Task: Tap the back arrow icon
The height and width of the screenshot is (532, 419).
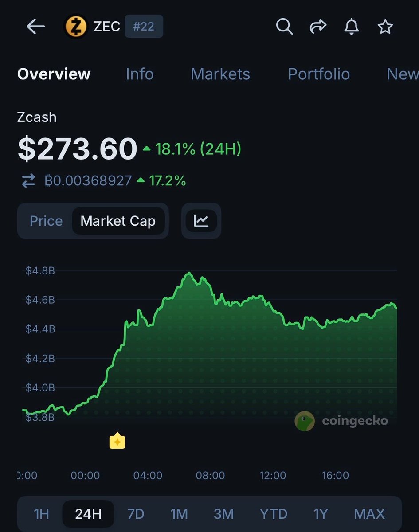Action: tap(36, 27)
